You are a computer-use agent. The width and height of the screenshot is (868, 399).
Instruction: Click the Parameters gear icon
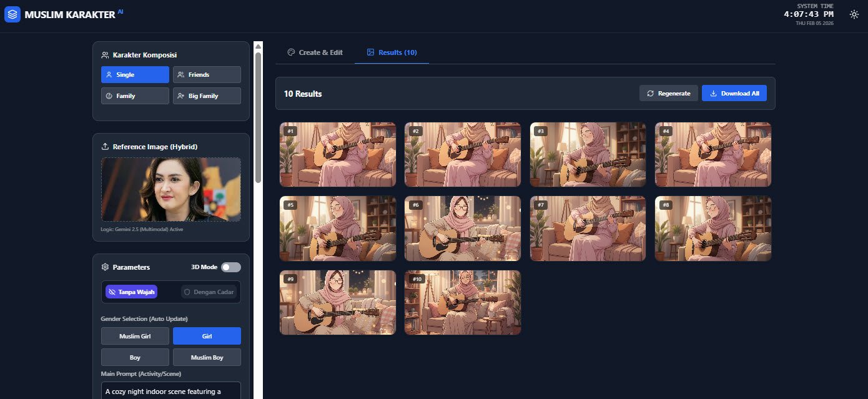pos(105,267)
